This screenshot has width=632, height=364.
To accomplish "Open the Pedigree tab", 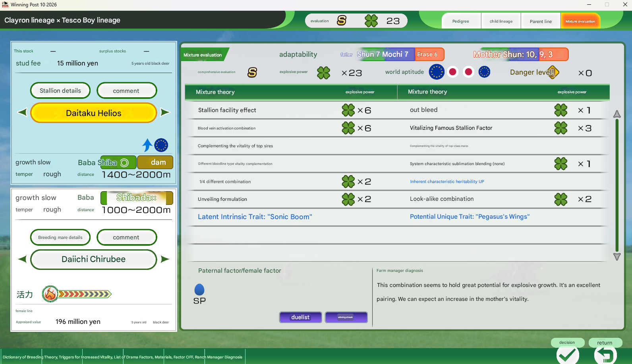I will [x=461, y=21].
